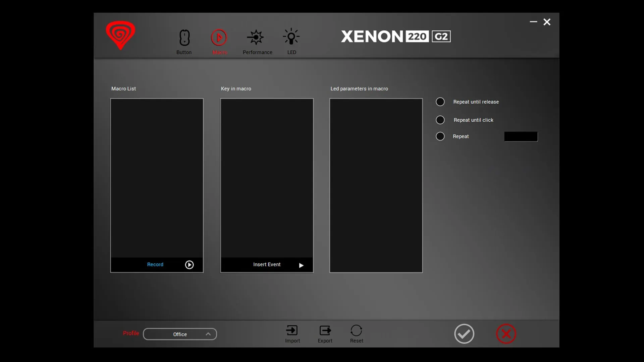
Task: Cancel changes with red X button
Action: (x=506, y=334)
